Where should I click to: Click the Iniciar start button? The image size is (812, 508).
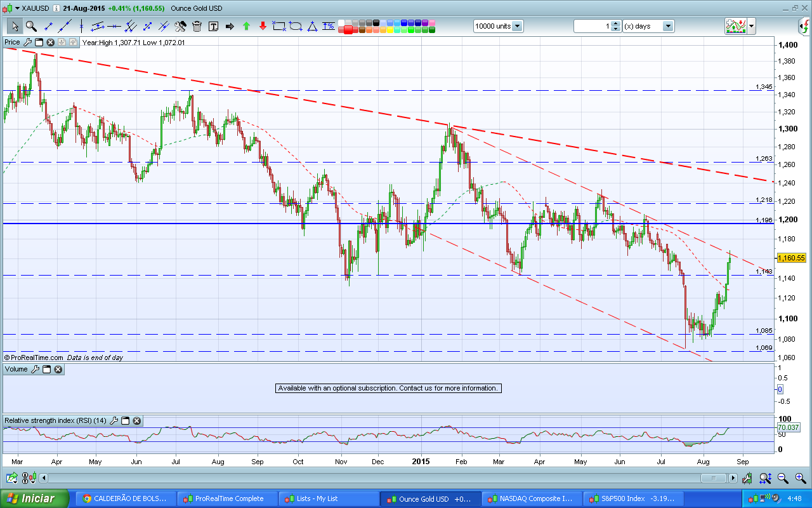click(35, 498)
